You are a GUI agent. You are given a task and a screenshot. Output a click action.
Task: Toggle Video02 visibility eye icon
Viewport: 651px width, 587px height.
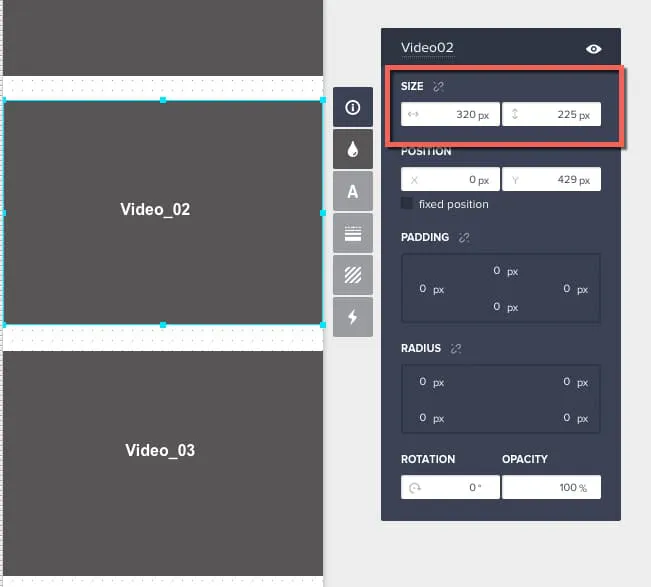point(593,49)
